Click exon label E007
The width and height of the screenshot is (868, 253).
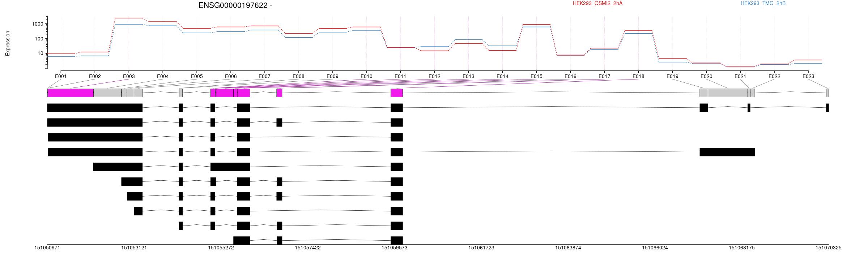click(264, 76)
